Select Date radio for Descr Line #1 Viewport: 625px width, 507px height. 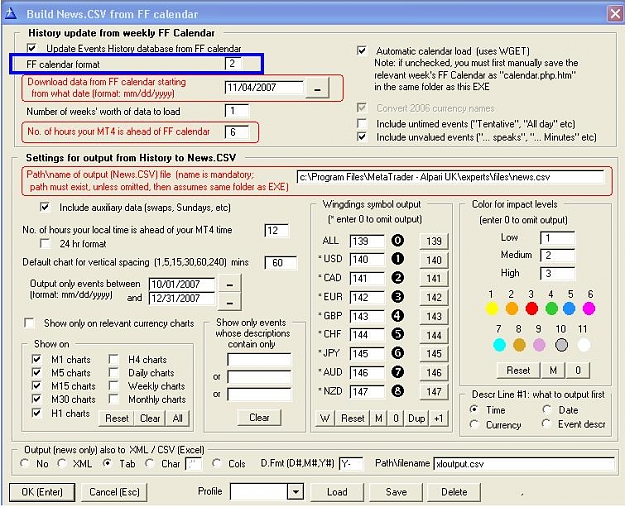tap(547, 410)
